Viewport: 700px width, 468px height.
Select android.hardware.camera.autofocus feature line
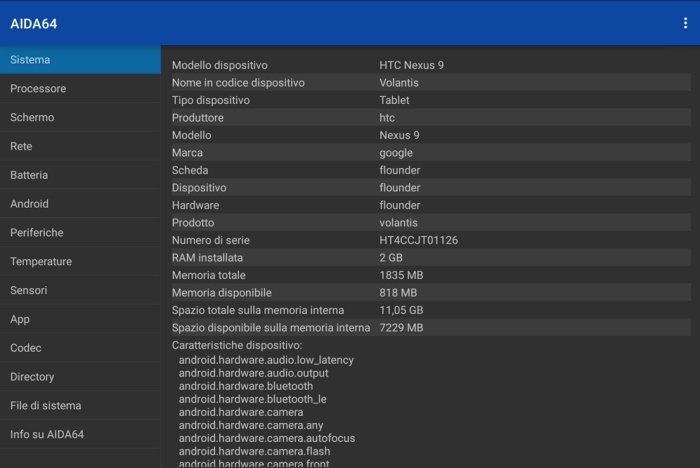(267, 438)
